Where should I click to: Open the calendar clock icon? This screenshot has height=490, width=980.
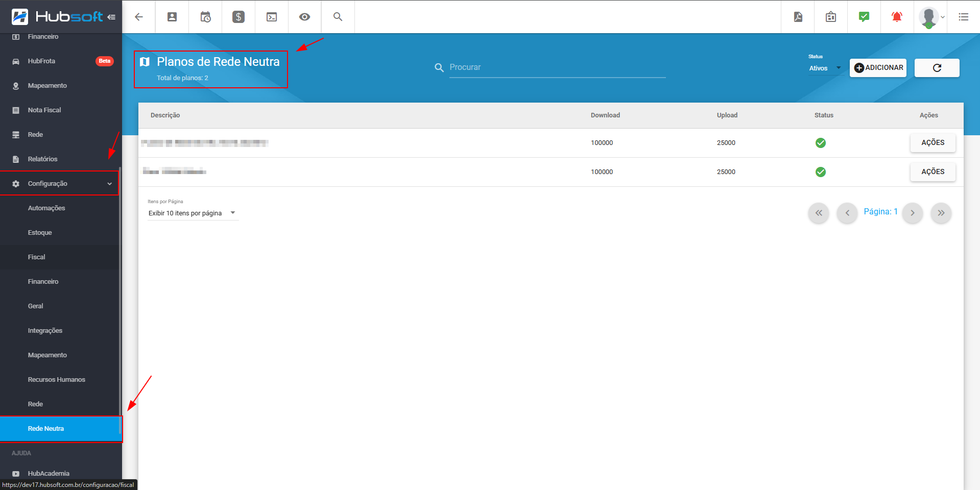[205, 17]
